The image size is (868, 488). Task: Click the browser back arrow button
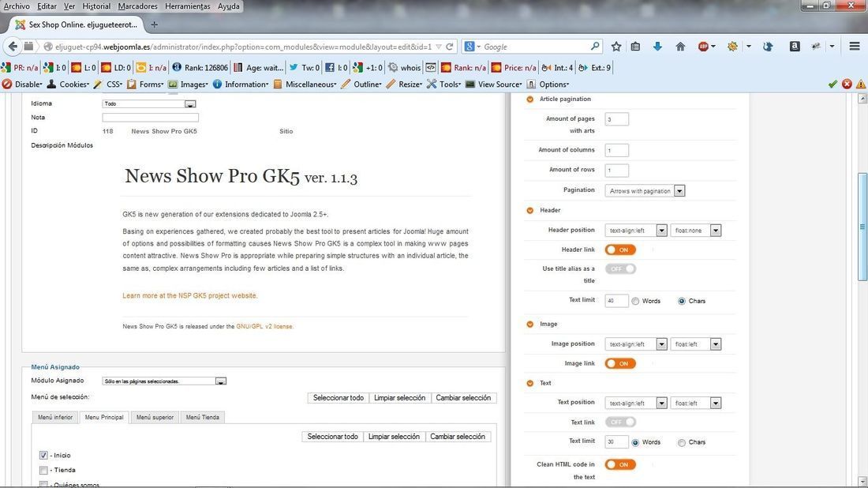click(x=13, y=47)
